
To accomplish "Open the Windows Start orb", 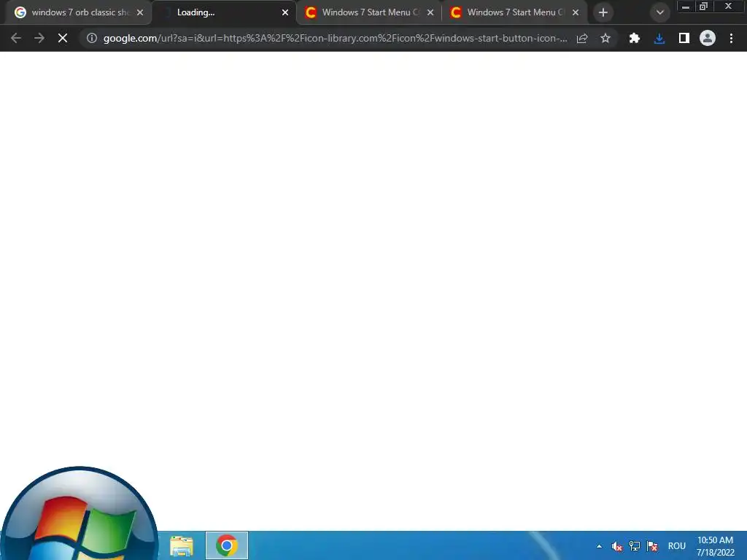I will (79, 514).
